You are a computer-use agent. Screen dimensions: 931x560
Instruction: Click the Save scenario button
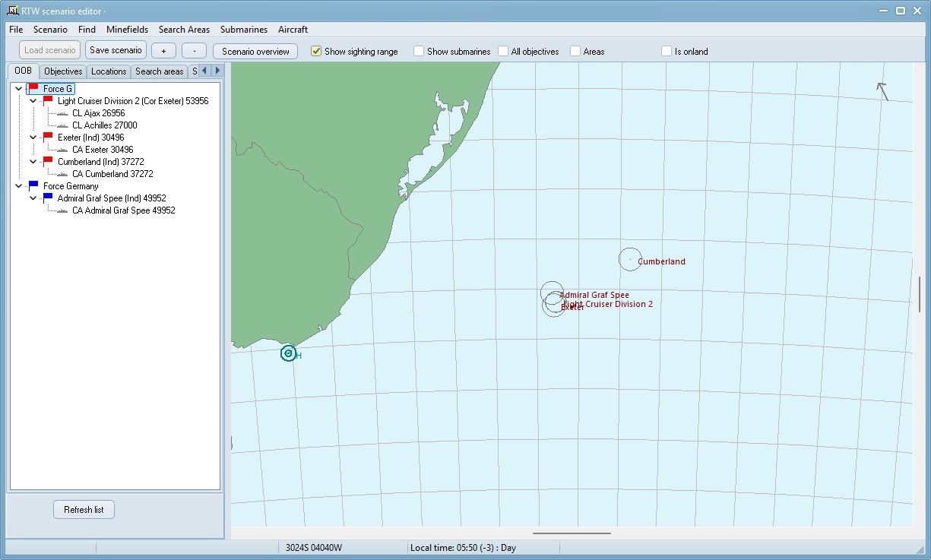click(116, 50)
